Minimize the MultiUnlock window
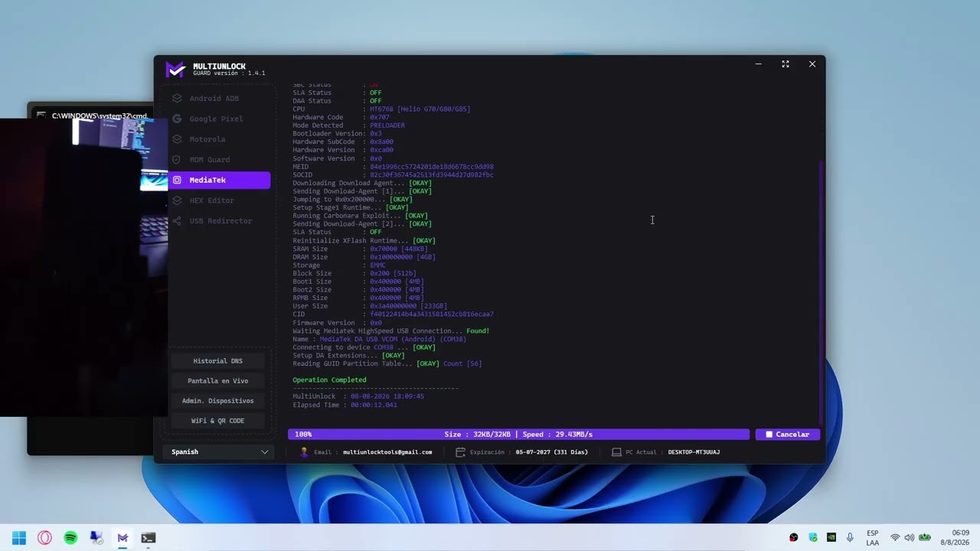 click(x=759, y=64)
